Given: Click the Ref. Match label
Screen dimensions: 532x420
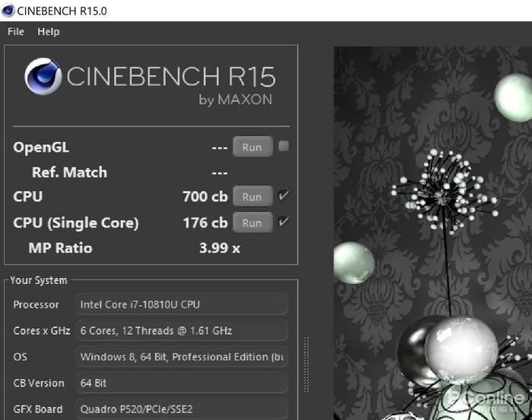Looking at the screenshot, I should pos(69,172).
